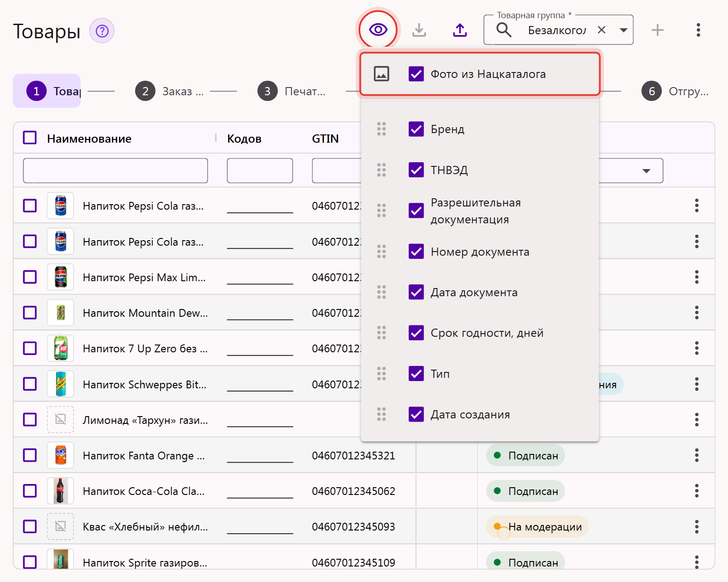Viewport: 728px width, 582px height.
Task: Select step 6 Отгрузка tab
Action: [x=676, y=91]
